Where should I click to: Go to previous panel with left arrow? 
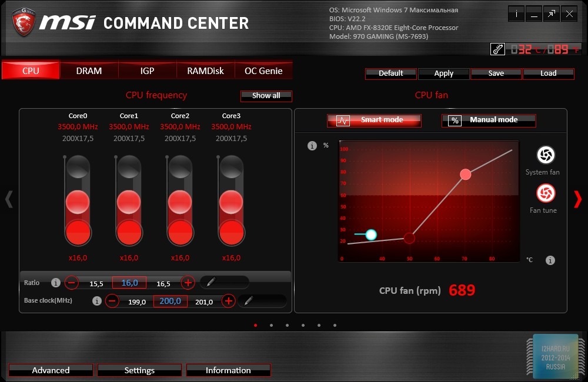tap(9, 199)
